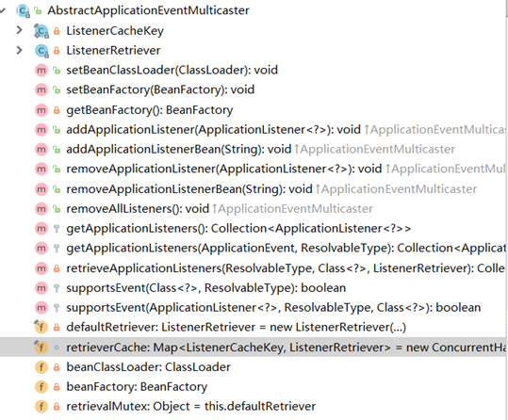Click the field icon for beanFactory
Screen dimensions: 508x420
41,387
